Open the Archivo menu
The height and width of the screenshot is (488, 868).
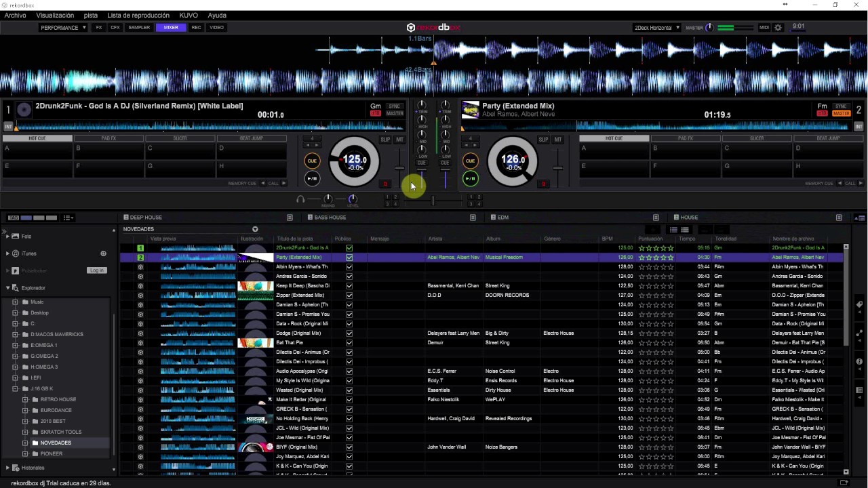coord(15,15)
